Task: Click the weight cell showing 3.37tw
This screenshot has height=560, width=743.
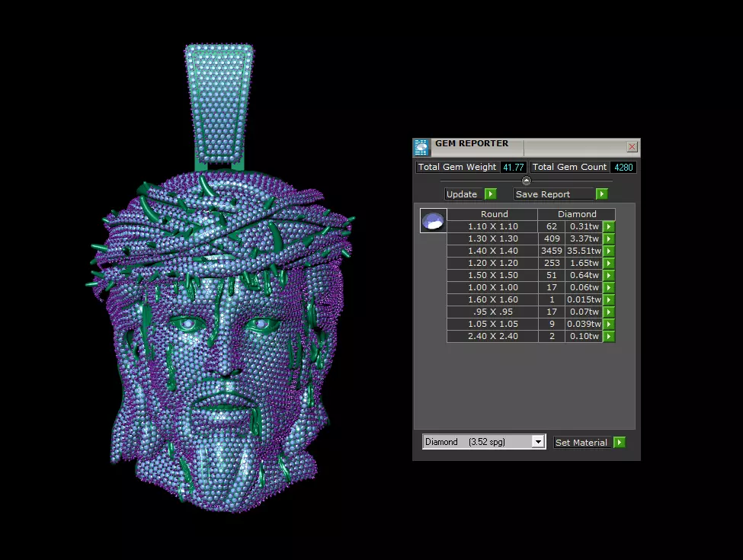Action: (584, 238)
